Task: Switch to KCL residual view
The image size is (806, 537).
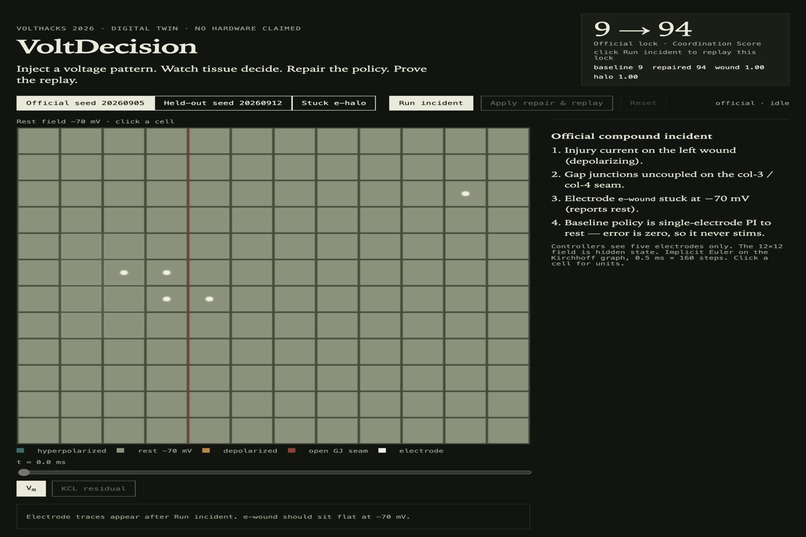Action: [x=94, y=488]
